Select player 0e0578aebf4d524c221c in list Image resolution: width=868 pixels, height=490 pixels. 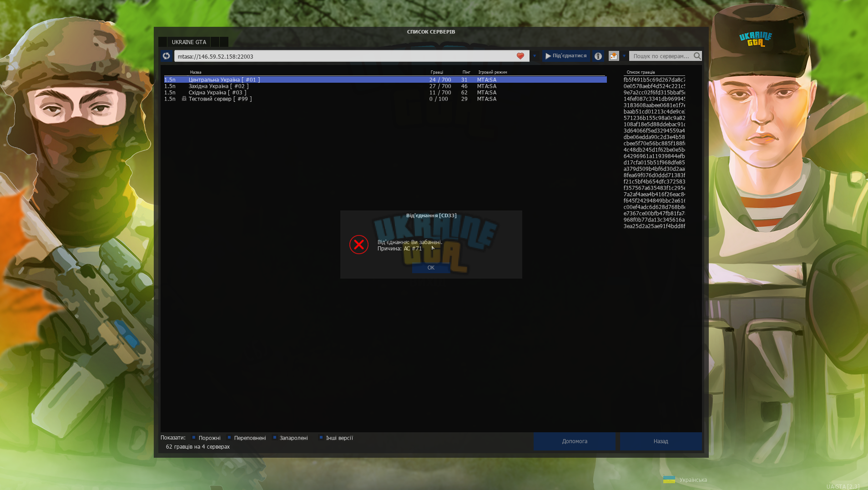[x=654, y=86]
